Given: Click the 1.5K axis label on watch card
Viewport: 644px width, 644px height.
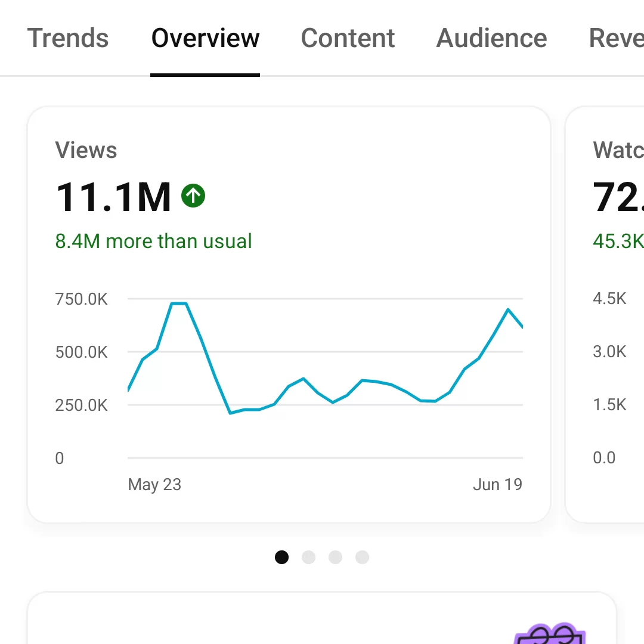Looking at the screenshot, I should [609, 404].
